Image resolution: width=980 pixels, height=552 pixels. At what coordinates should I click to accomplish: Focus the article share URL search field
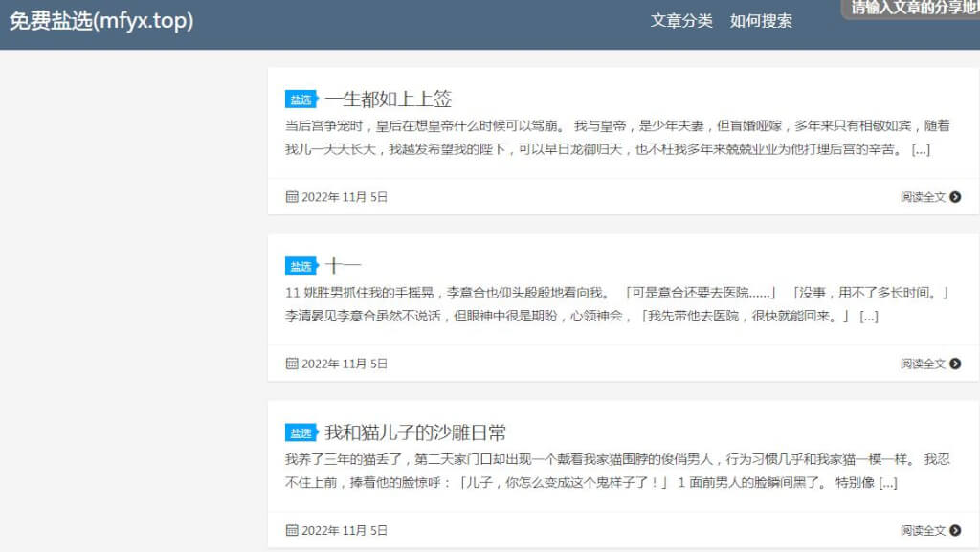(x=913, y=8)
